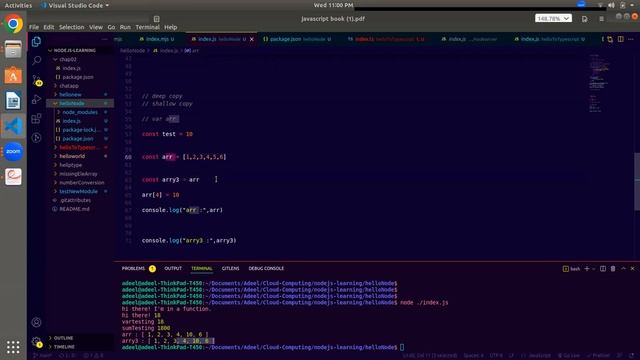The width and height of the screenshot is (640, 360).
Task: Open the File menu
Action: click(34, 27)
